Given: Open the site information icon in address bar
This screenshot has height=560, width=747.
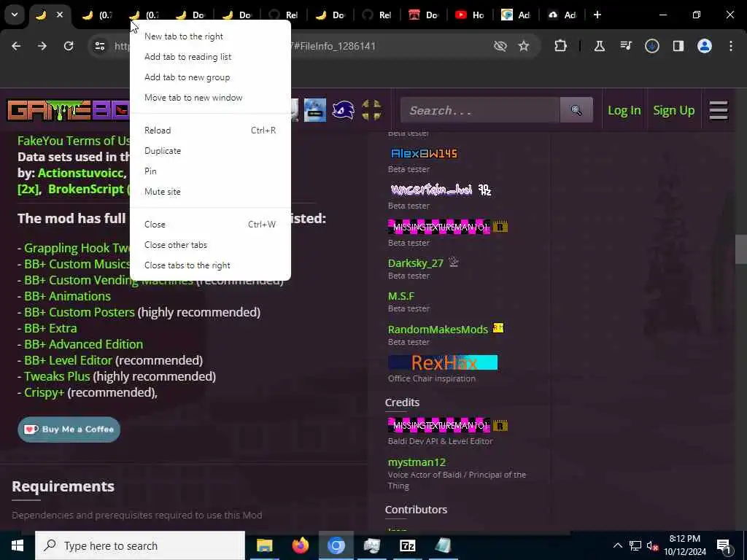Looking at the screenshot, I should click(x=99, y=46).
